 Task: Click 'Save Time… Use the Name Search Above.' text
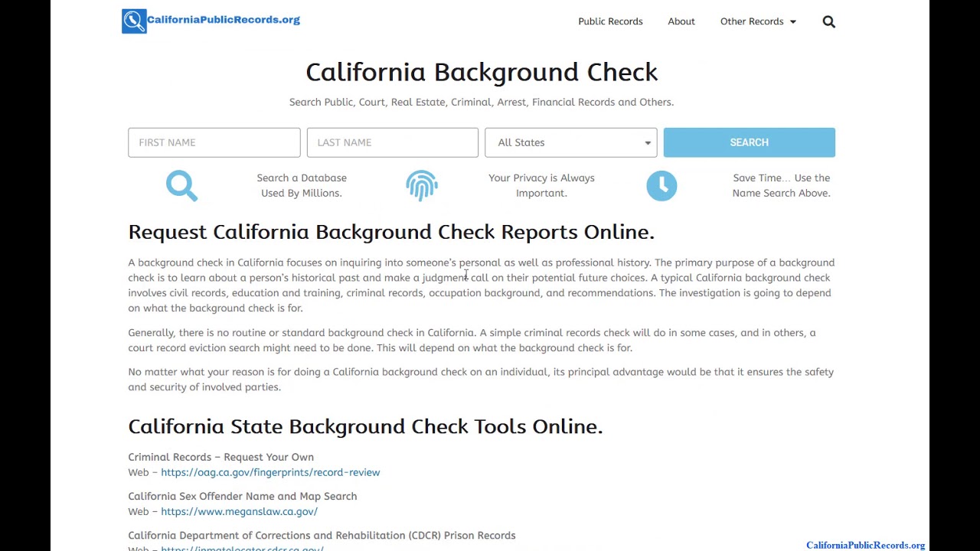click(x=781, y=185)
